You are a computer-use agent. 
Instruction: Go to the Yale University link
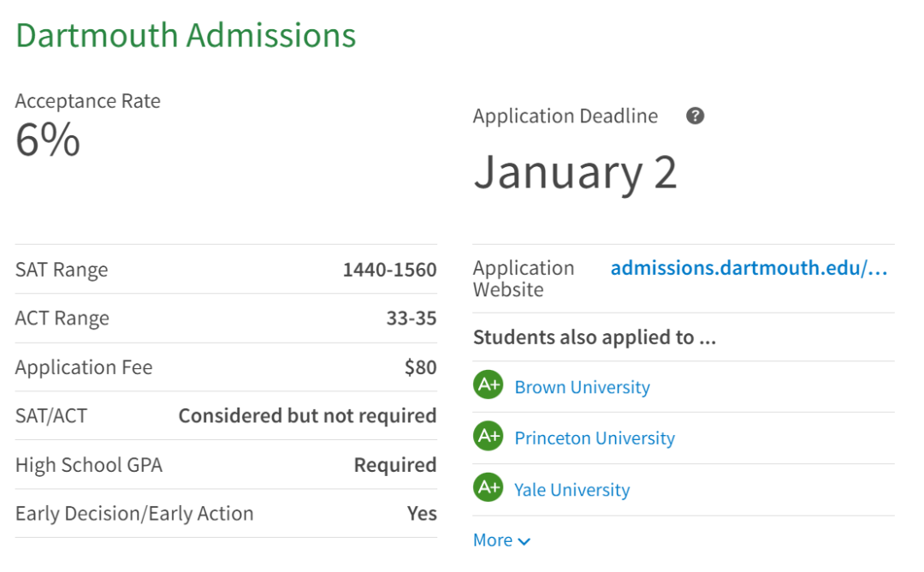click(x=572, y=490)
